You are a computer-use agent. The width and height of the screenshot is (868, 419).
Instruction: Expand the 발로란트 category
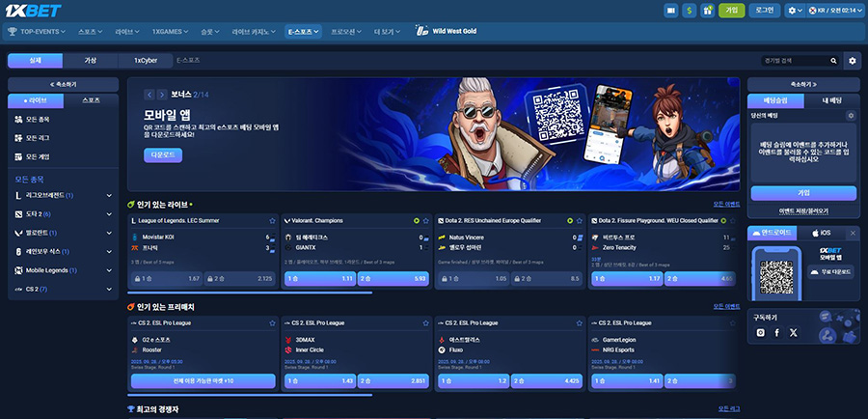[x=63, y=233]
